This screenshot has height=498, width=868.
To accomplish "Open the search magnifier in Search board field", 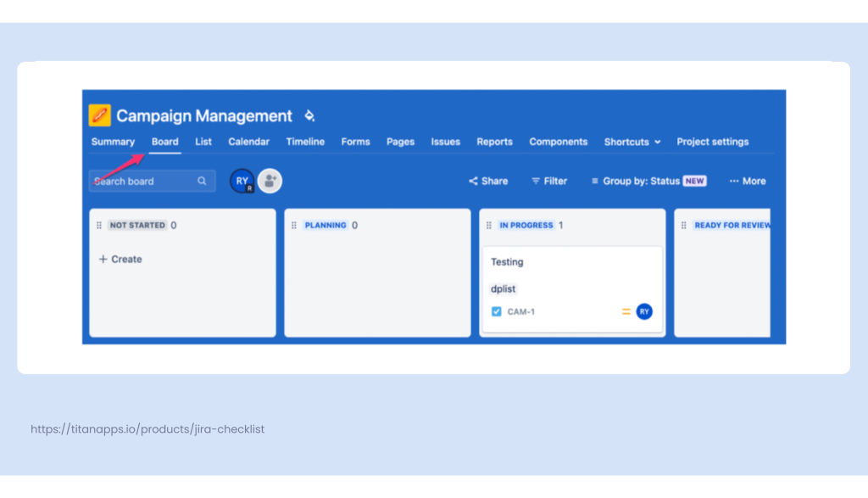I will point(202,181).
